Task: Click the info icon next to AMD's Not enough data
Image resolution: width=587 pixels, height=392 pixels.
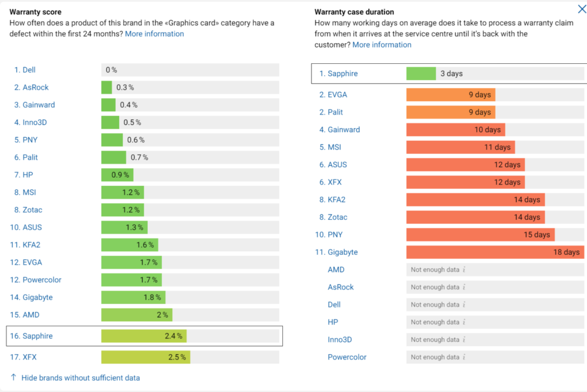Action: tap(464, 270)
